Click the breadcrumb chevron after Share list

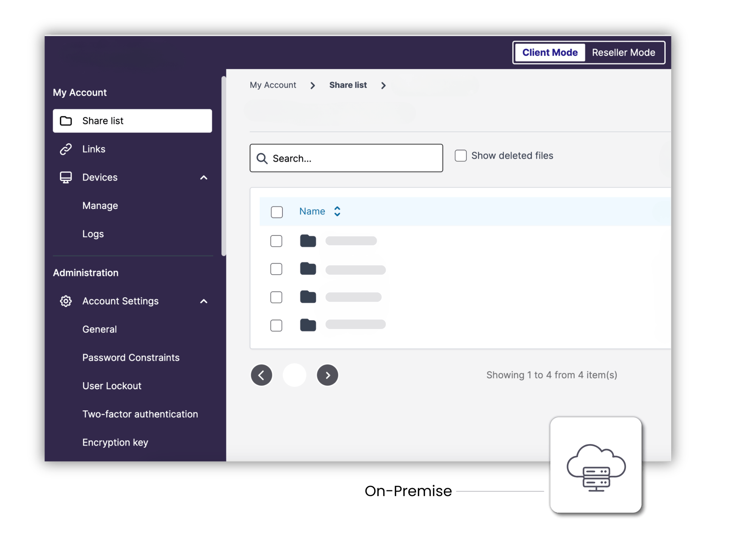pyautogui.click(x=384, y=85)
